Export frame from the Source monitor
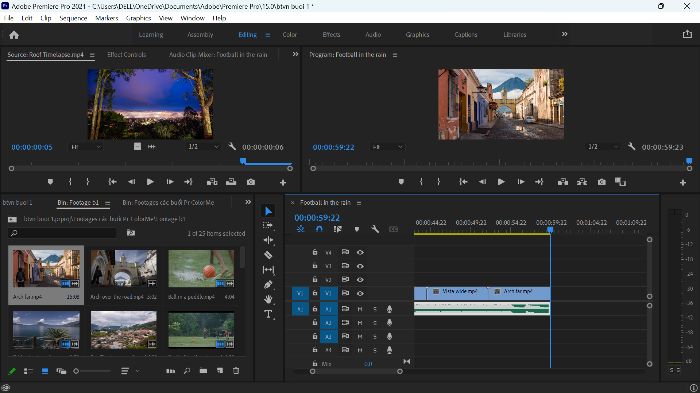Screen dimensions: 700x393 pos(251,182)
